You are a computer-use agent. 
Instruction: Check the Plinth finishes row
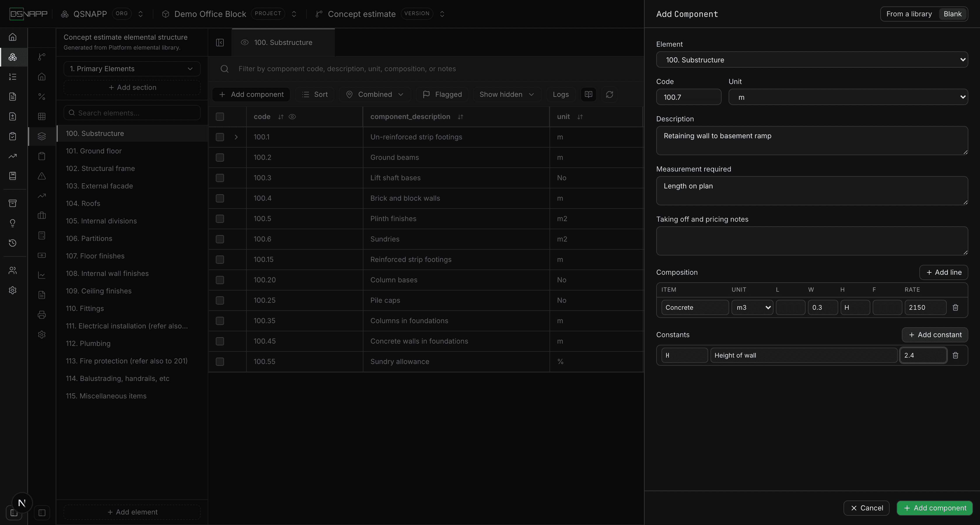tap(220, 219)
